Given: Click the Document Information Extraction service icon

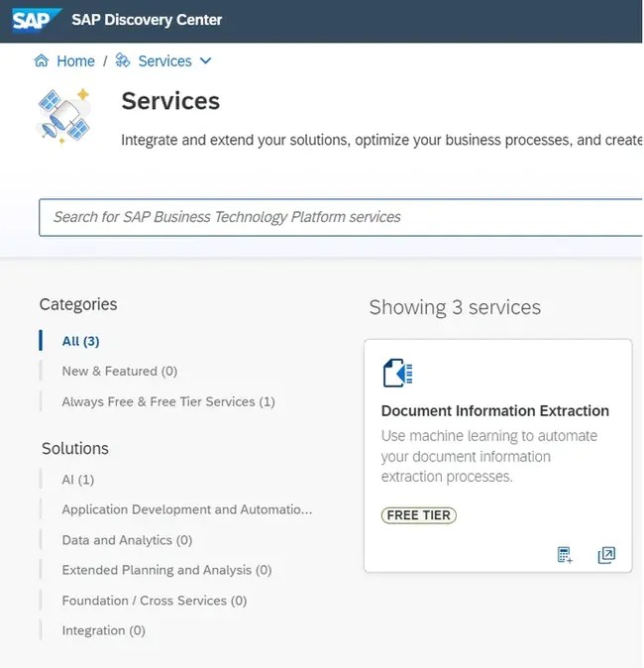Looking at the screenshot, I should coord(397,373).
